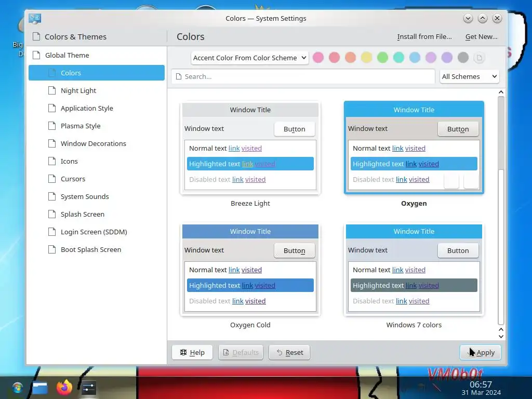
Task: Click the color scheme Search field
Action: point(303,77)
